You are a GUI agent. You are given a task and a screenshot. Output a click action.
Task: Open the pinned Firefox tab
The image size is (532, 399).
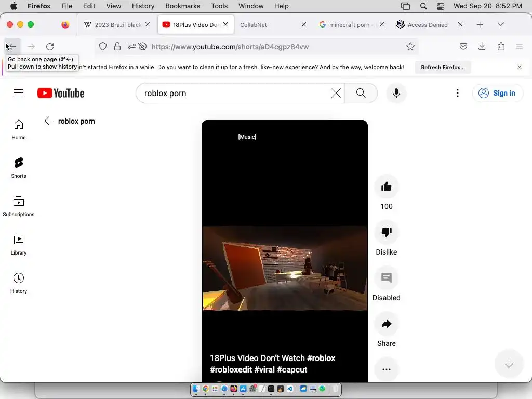click(65, 24)
